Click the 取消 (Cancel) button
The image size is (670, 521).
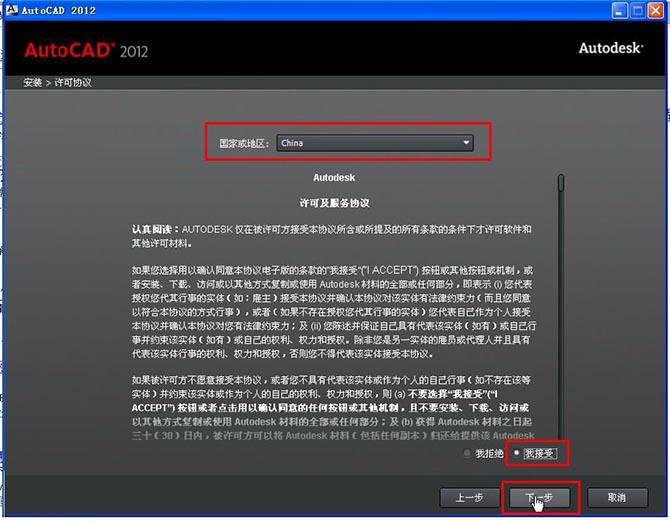[617, 498]
